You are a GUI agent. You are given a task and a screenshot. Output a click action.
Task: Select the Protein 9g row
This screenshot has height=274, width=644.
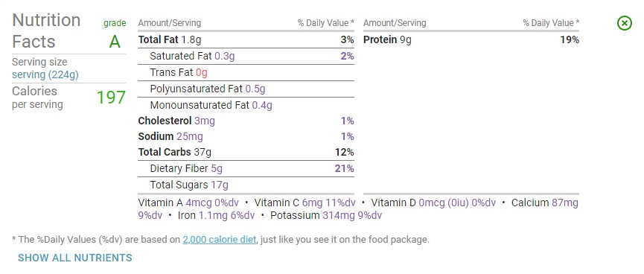point(471,40)
